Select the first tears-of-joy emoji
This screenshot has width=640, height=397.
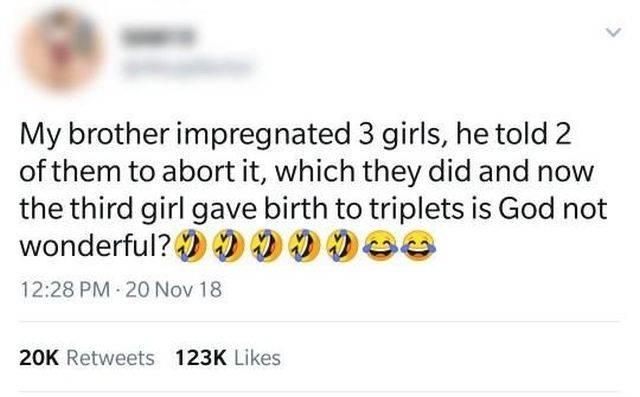[x=381, y=246]
